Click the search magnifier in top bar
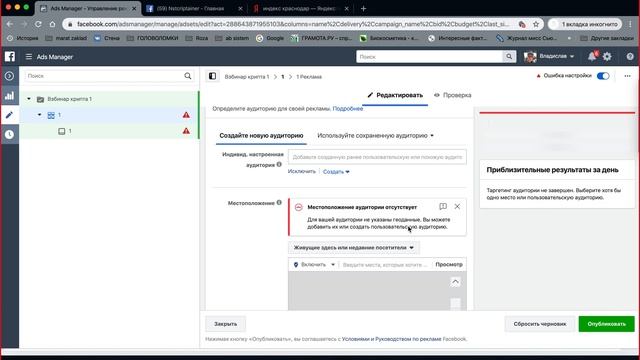640x360 pixels. [509, 57]
